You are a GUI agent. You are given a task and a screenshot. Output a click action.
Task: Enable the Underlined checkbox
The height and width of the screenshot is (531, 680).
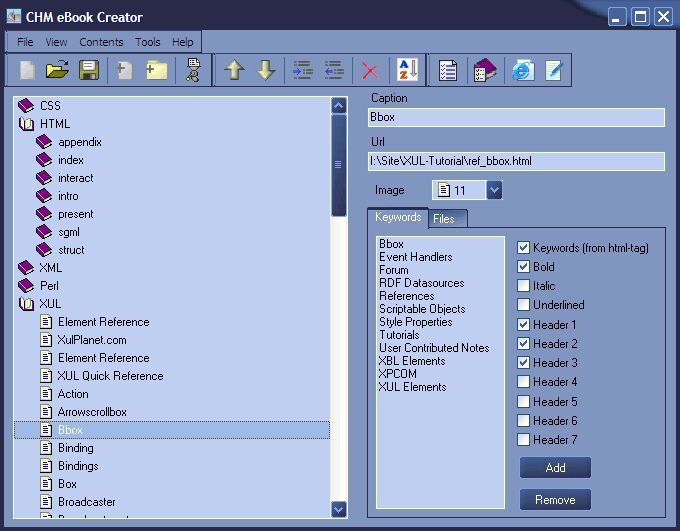523,305
